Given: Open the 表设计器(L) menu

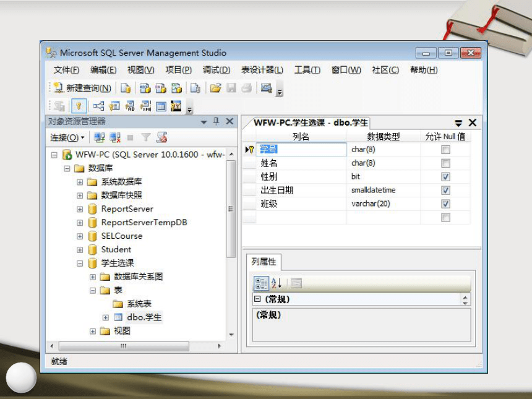Looking at the screenshot, I should (x=262, y=70).
